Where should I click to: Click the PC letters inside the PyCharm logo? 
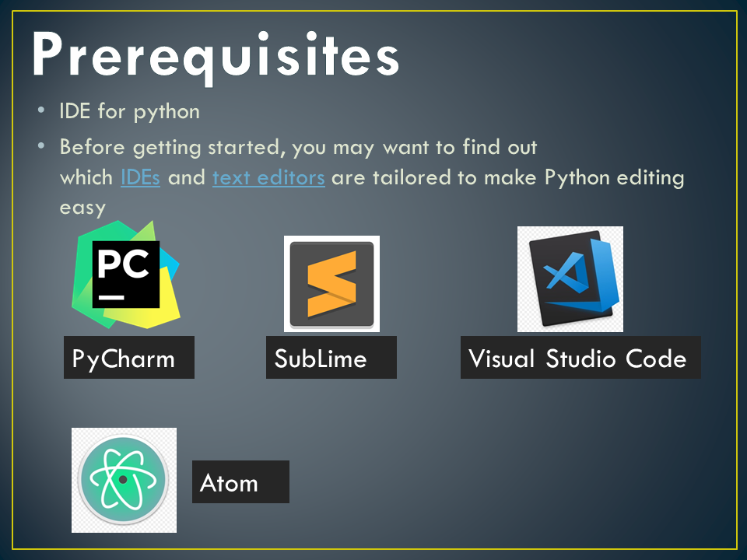123,264
